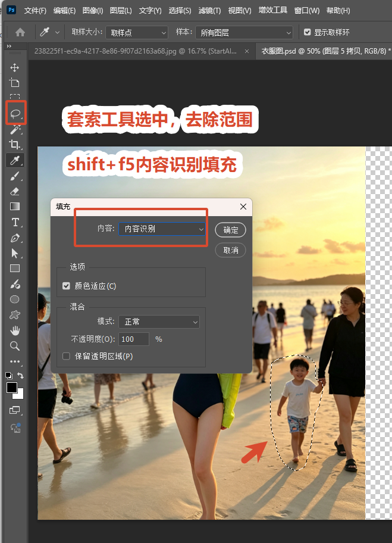
Task: Select the Move tool
Action: tap(14, 67)
